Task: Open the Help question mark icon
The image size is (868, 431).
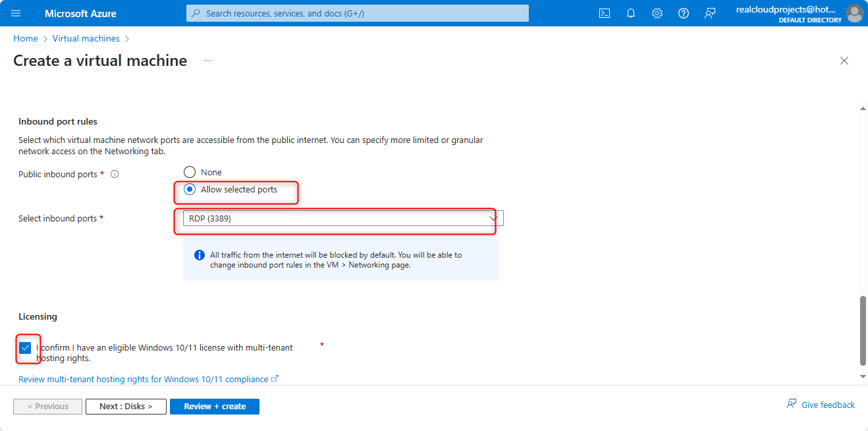Action: point(683,13)
